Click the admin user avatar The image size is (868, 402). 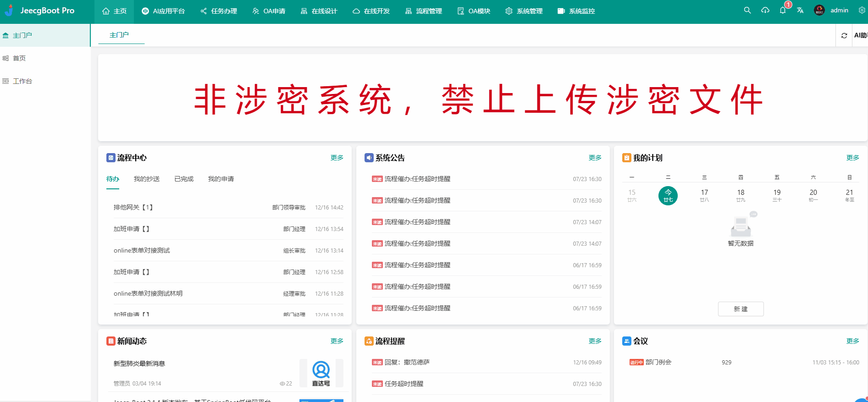(819, 10)
